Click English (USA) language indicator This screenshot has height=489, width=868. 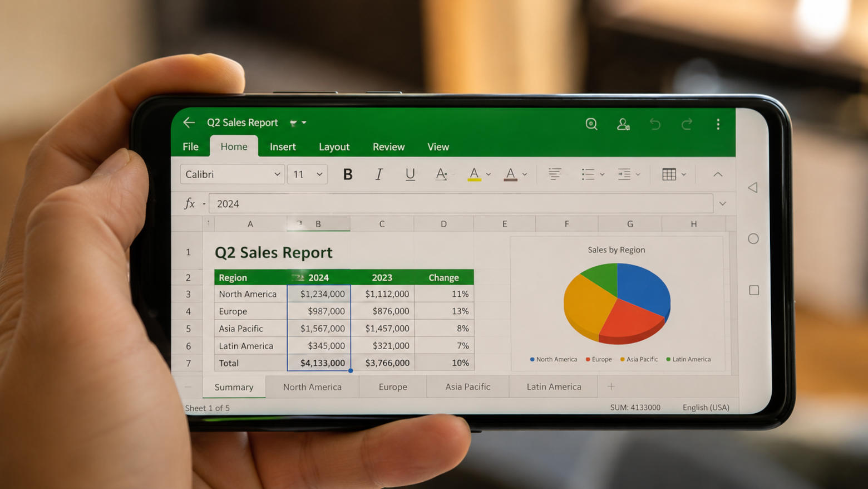(x=706, y=408)
